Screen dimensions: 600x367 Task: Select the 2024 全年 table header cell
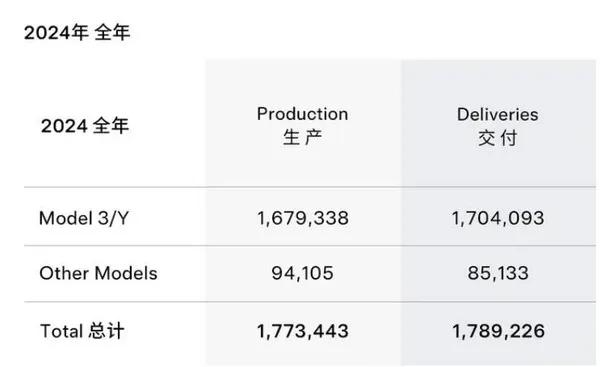[85, 126]
